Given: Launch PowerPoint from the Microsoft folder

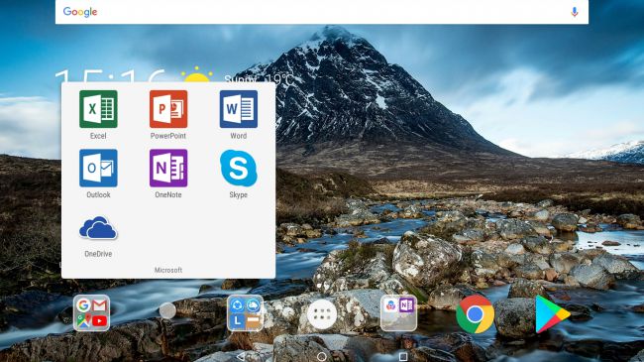Looking at the screenshot, I should (168, 109).
